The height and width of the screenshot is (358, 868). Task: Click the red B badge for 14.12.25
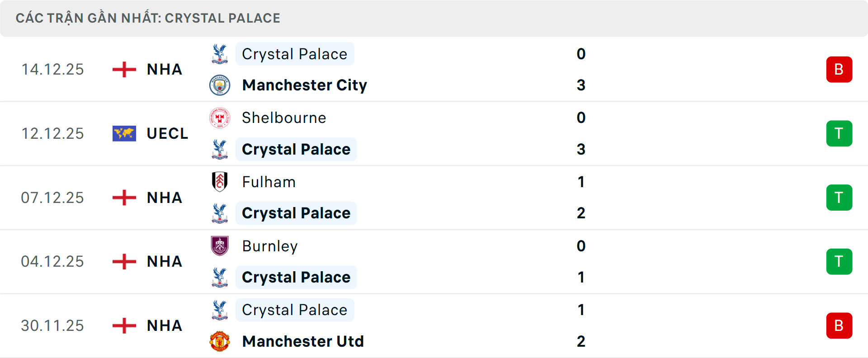839,70
